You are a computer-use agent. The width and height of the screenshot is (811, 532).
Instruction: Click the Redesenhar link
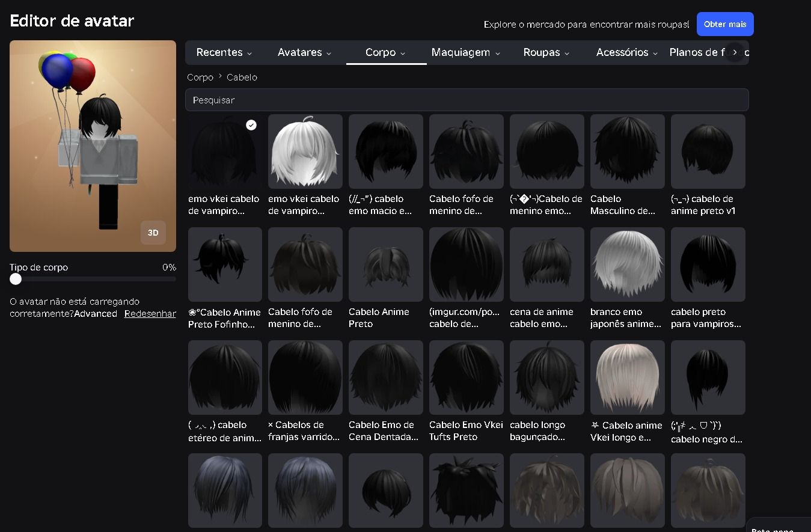pos(150,313)
